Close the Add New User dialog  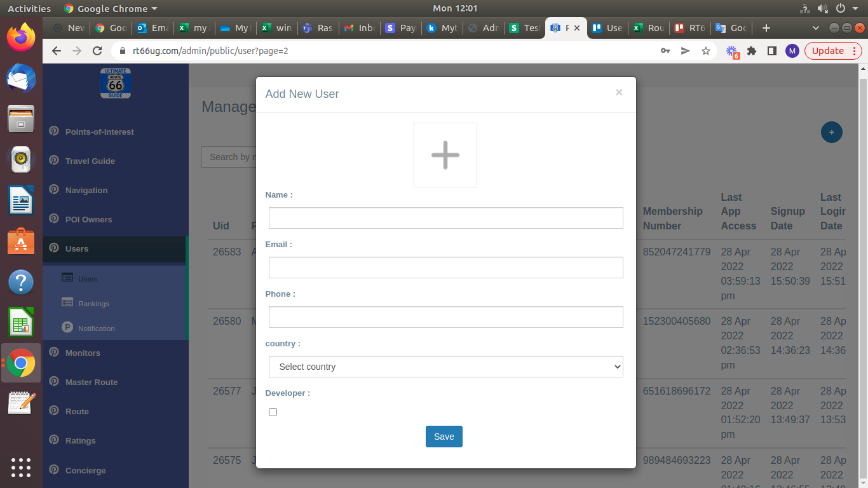[x=619, y=93]
